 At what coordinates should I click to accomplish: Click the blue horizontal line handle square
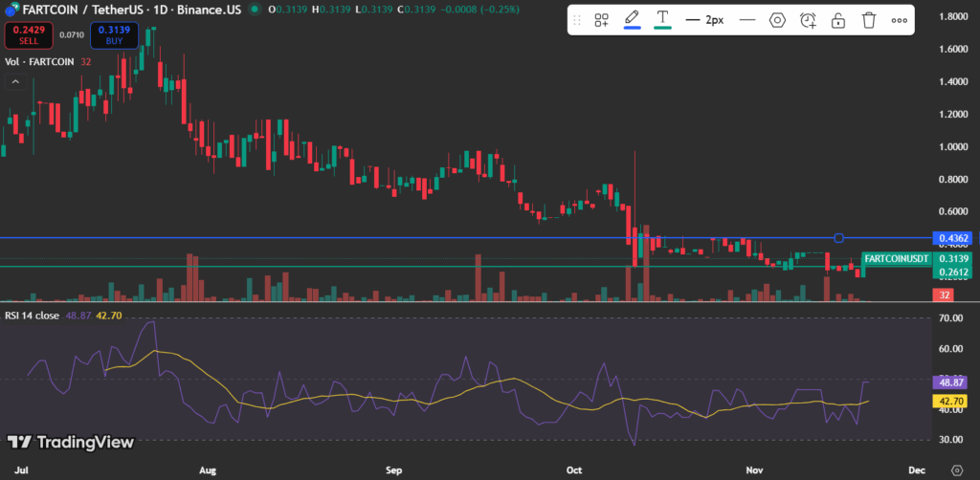coord(839,238)
